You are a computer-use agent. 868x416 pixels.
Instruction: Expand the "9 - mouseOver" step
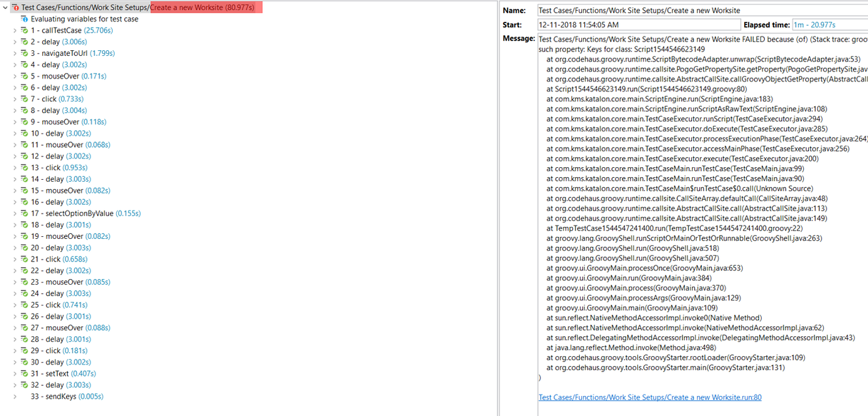[14, 121]
